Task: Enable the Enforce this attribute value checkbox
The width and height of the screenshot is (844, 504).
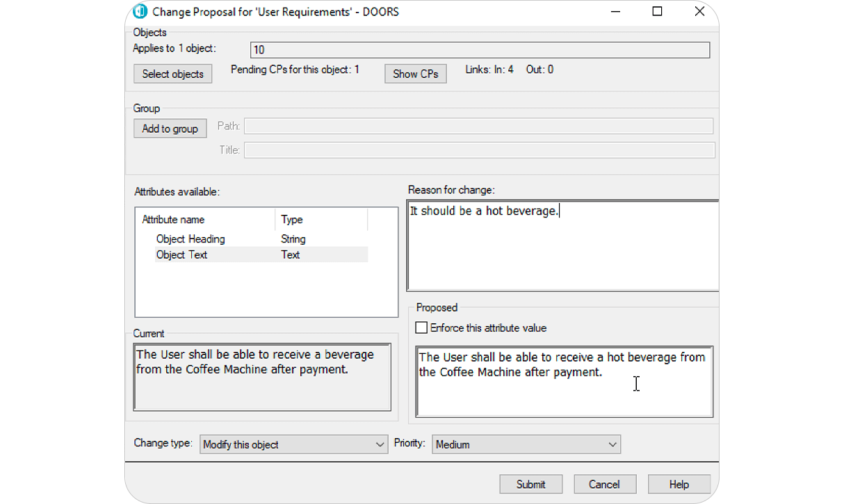Action: tap(421, 327)
